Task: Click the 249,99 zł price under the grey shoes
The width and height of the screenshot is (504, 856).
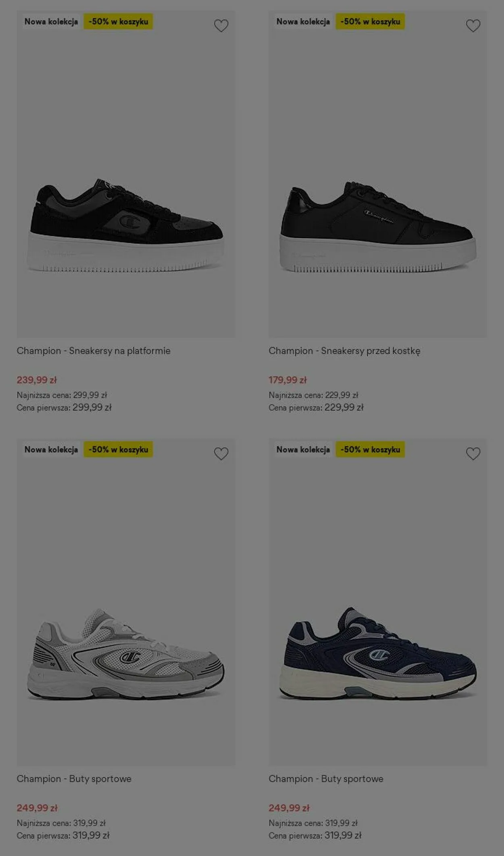Action: pos(37,808)
